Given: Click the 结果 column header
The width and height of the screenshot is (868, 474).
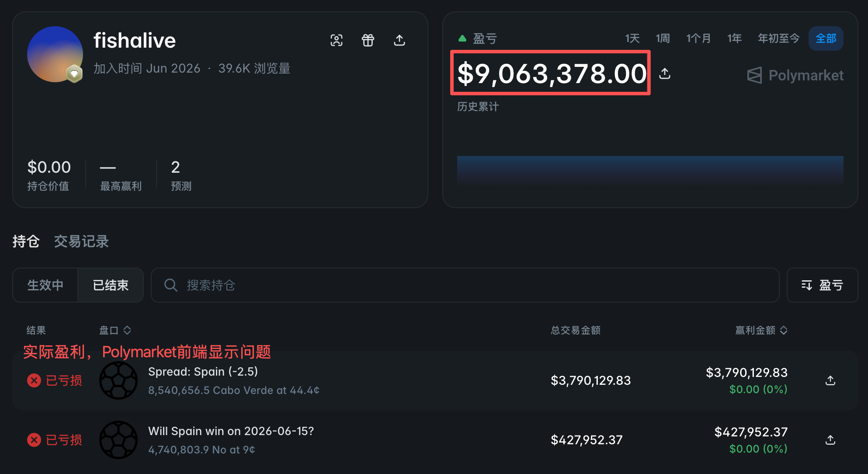Looking at the screenshot, I should [x=36, y=330].
